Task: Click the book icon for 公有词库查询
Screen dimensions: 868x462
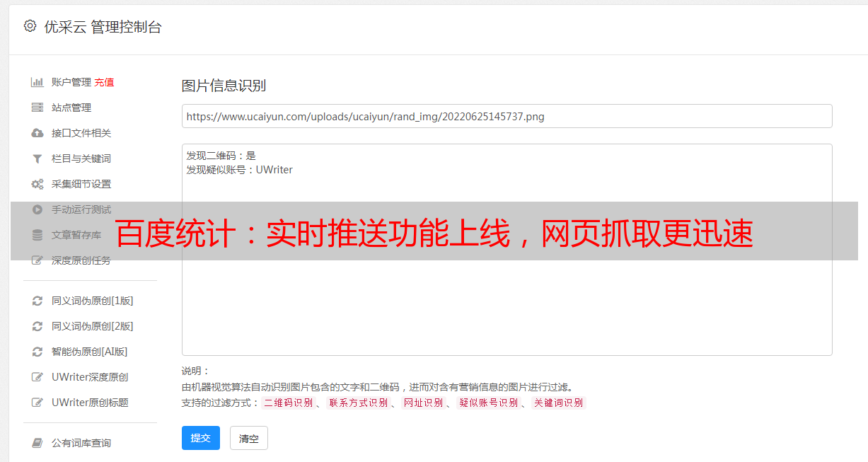Action: [37, 443]
